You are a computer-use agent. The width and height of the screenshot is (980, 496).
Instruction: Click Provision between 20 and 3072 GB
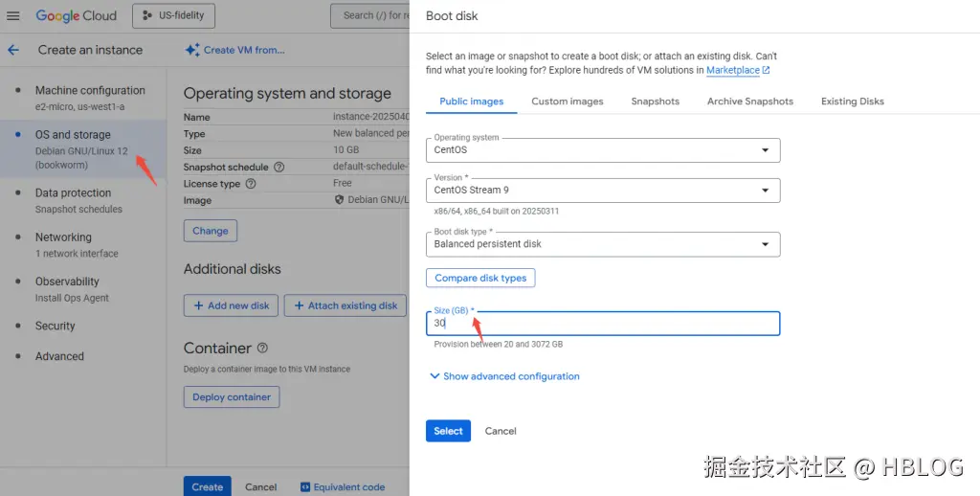498,344
